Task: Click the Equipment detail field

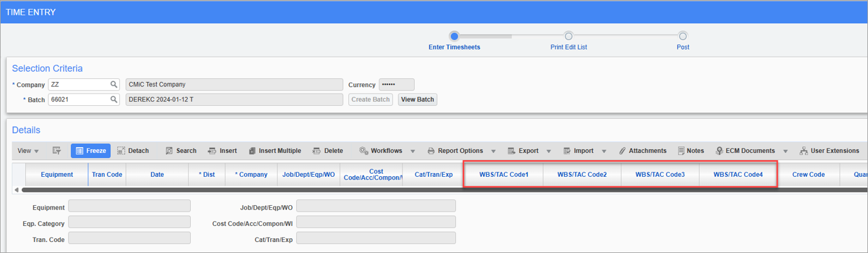Action: click(130, 206)
